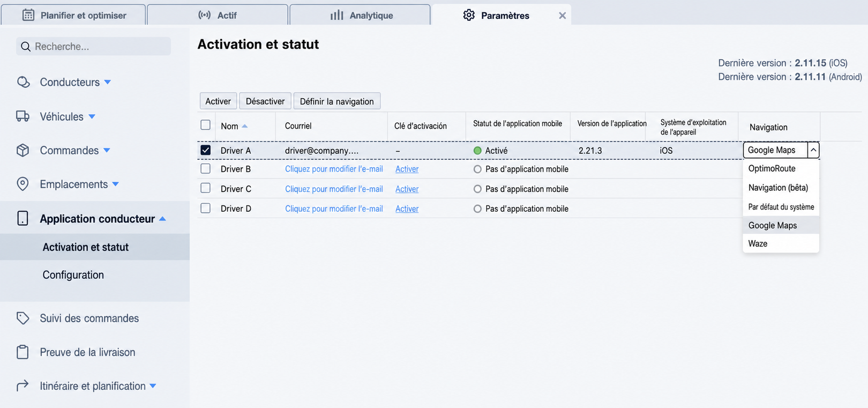The width and height of the screenshot is (868, 408).
Task: Select Navigation (bêta) option
Action: pyautogui.click(x=781, y=188)
